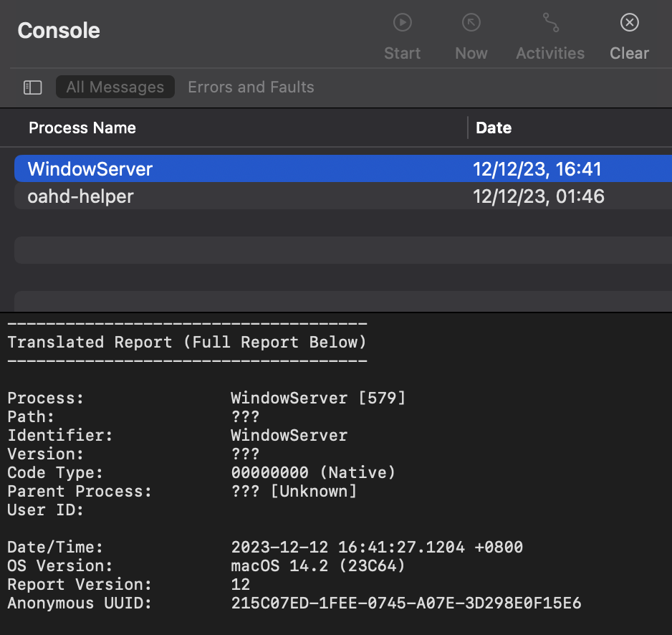Screen dimensions: 672x635
Task: Click the Anonymous UUID value 215C07ED
Action: point(406,603)
